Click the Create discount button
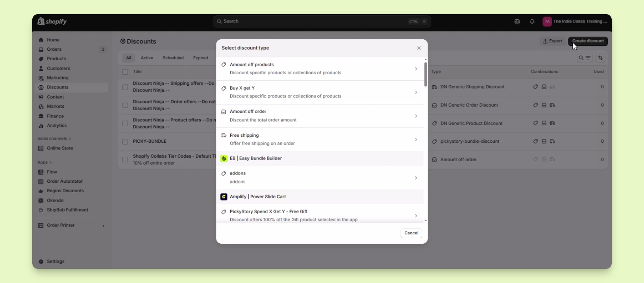The height and width of the screenshot is (283, 644). click(588, 41)
